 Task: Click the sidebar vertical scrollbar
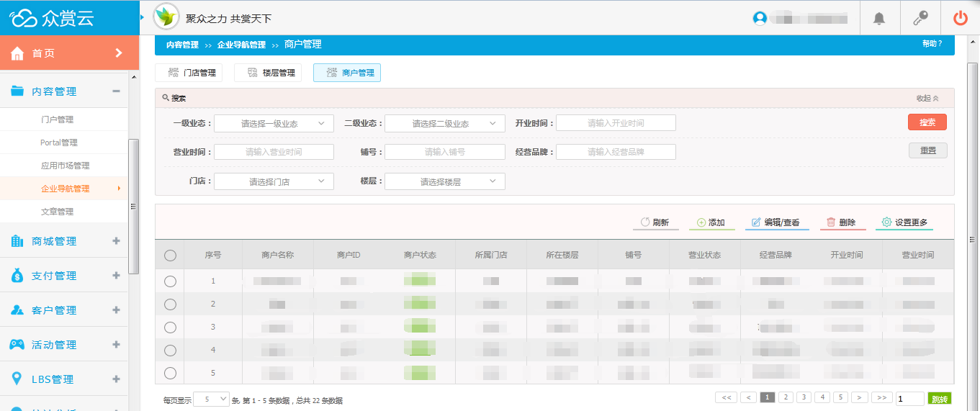click(133, 206)
